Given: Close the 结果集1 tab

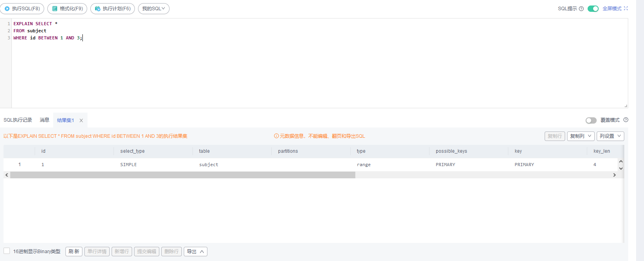Looking at the screenshot, I should (81, 120).
